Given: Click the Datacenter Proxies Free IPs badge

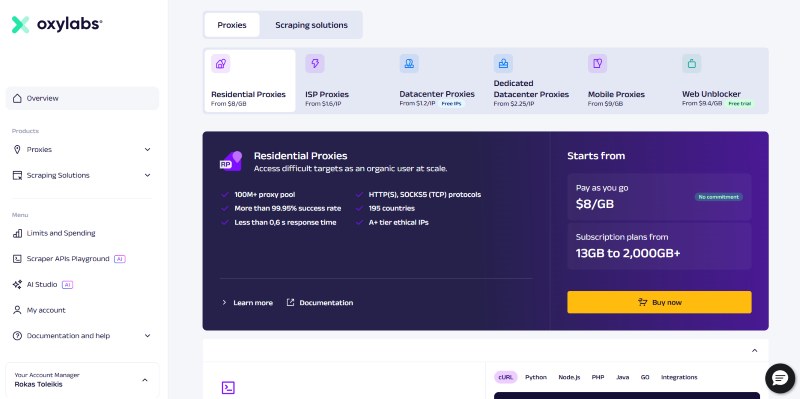Looking at the screenshot, I should click(452, 104).
